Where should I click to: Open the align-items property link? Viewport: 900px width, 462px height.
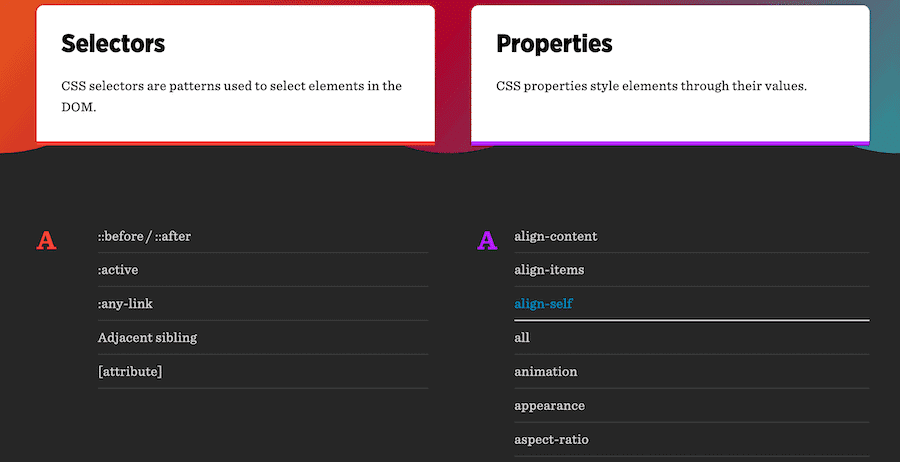pyautogui.click(x=549, y=270)
